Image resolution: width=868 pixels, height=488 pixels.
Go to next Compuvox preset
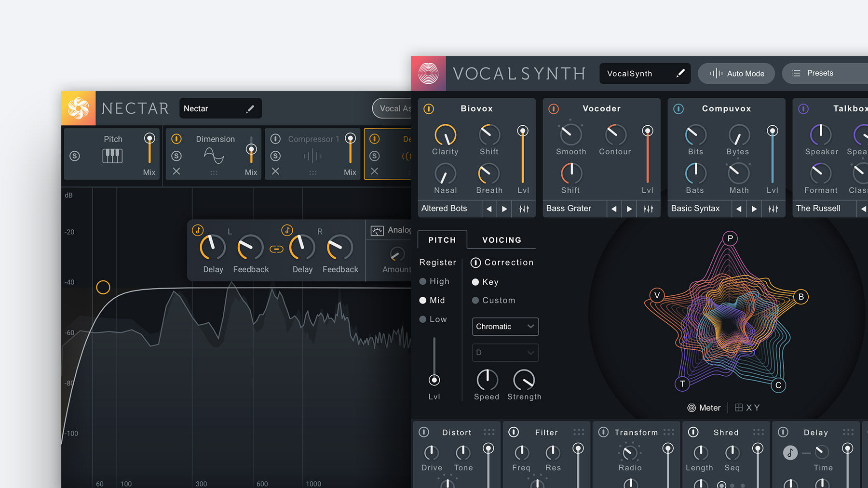[754, 209]
